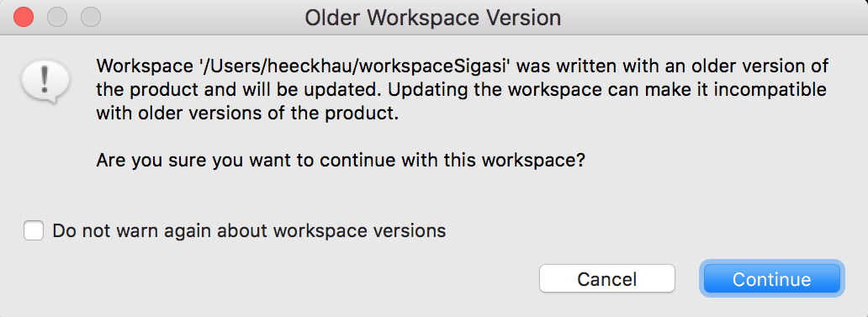Click the blank area below the warning icon
The image size is (868, 317).
(x=45, y=161)
